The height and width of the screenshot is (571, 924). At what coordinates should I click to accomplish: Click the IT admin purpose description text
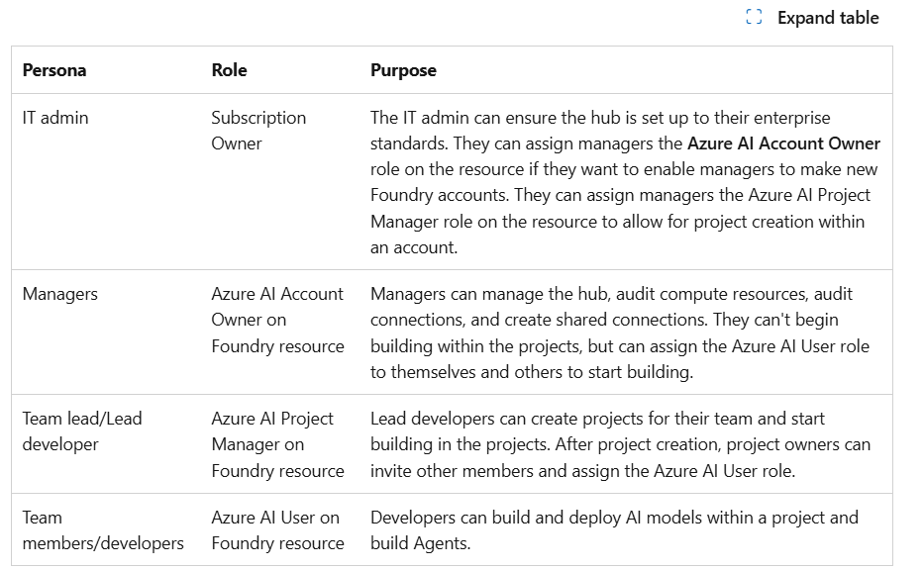[x=622, y=169]
